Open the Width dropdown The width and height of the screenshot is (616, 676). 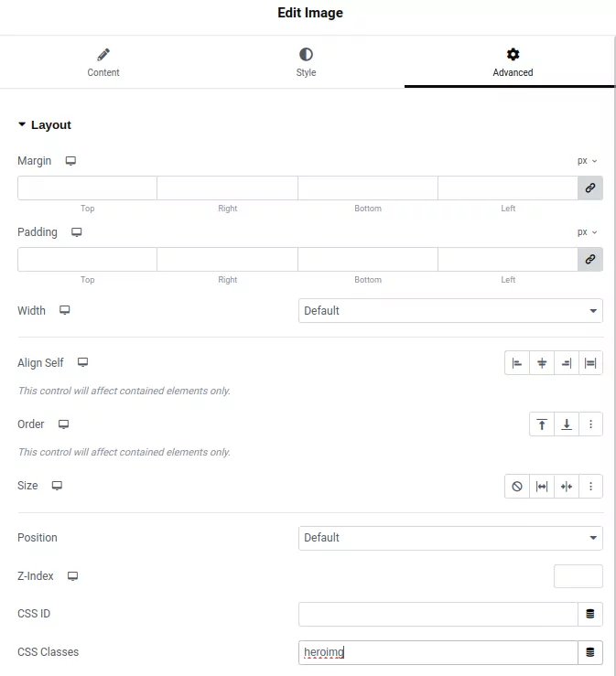[x=450, y=311]
